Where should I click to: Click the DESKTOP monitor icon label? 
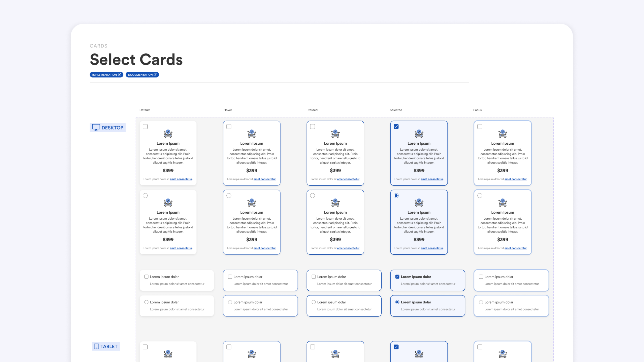pos(108,128)
